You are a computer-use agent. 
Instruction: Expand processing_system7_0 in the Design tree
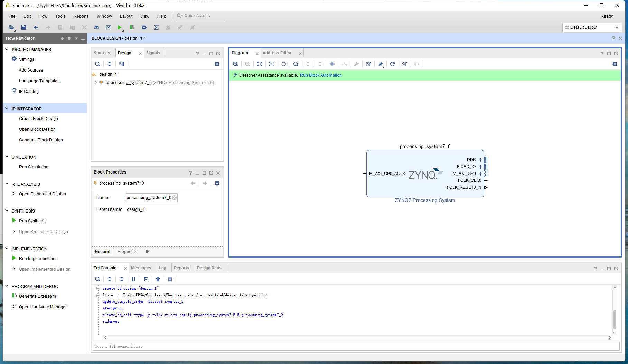(96, 83)
